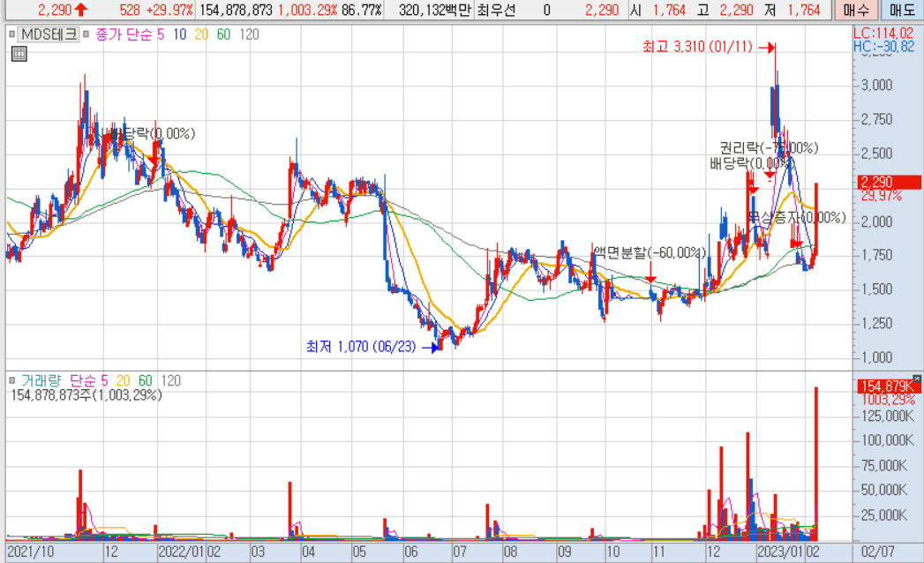The image size is (924, 563).
Task: Click the 최고 3,310 (01/11) high marker
Action: click(698, 47)
